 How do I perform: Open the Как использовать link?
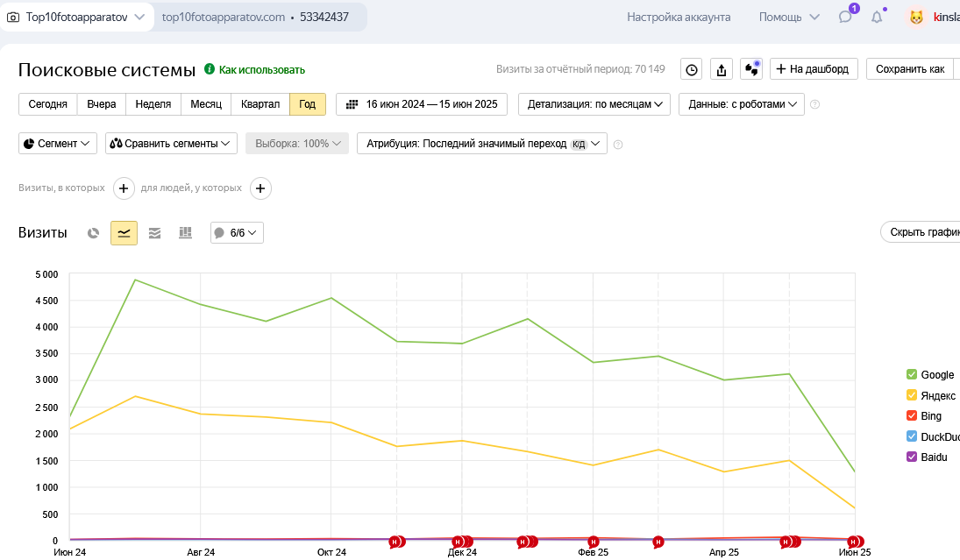click(x=261, y=70)
